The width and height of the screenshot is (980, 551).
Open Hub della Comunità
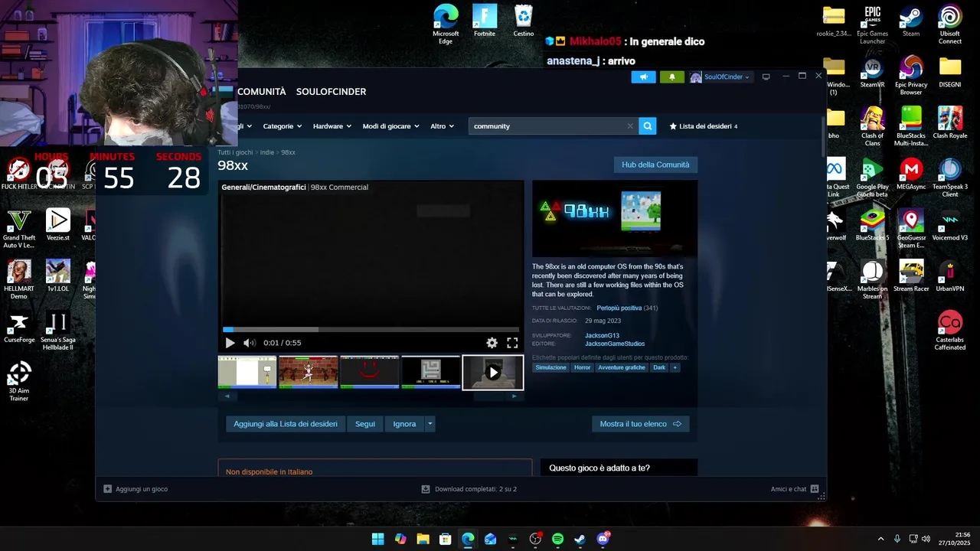[655, 165]
